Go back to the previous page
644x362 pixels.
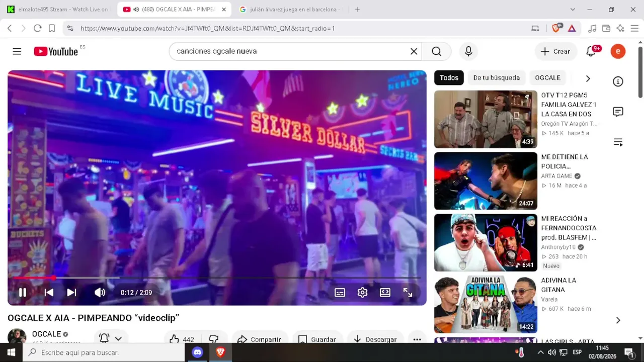(x=10, y=28)
